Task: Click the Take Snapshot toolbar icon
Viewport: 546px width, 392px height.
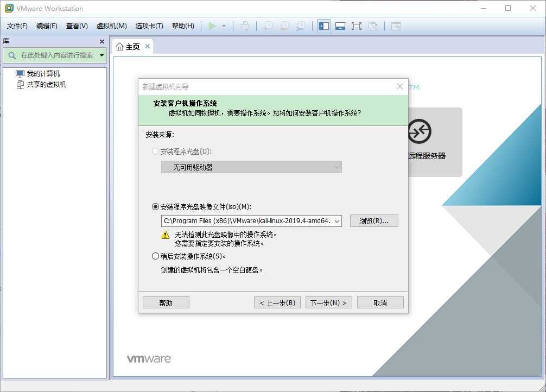Action: pos(268,26)
